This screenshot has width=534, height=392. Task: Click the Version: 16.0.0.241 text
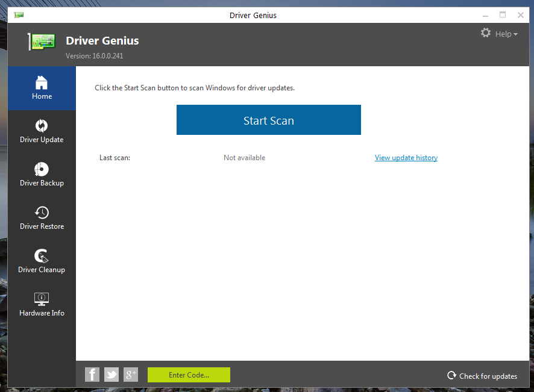[x=95, y=56]
